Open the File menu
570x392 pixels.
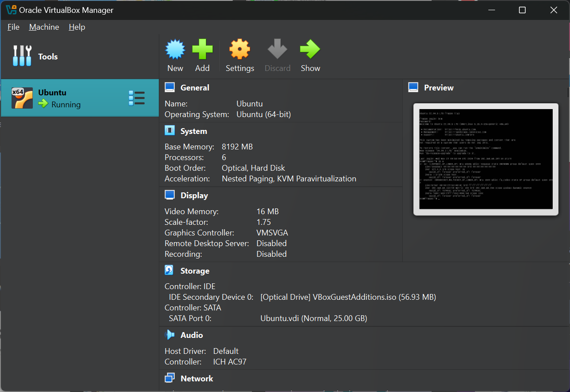click(x=13, y=27)
